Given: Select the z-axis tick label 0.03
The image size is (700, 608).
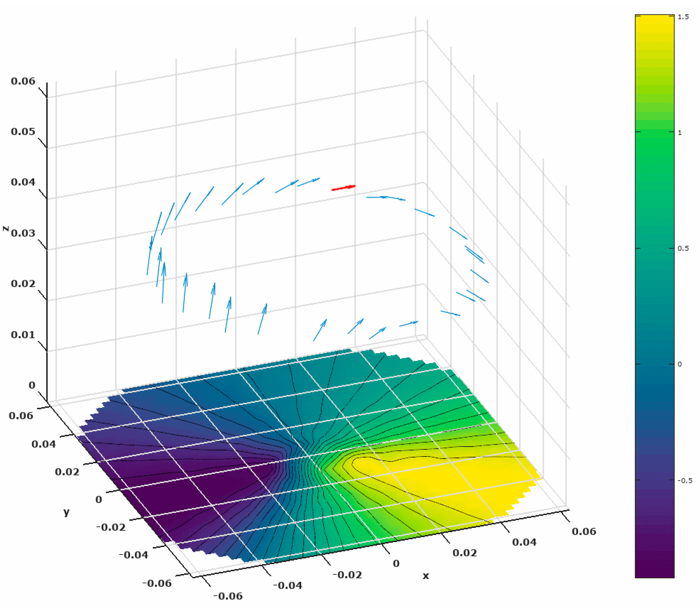Looking at the screenshot, I should (x=23, y=233).
